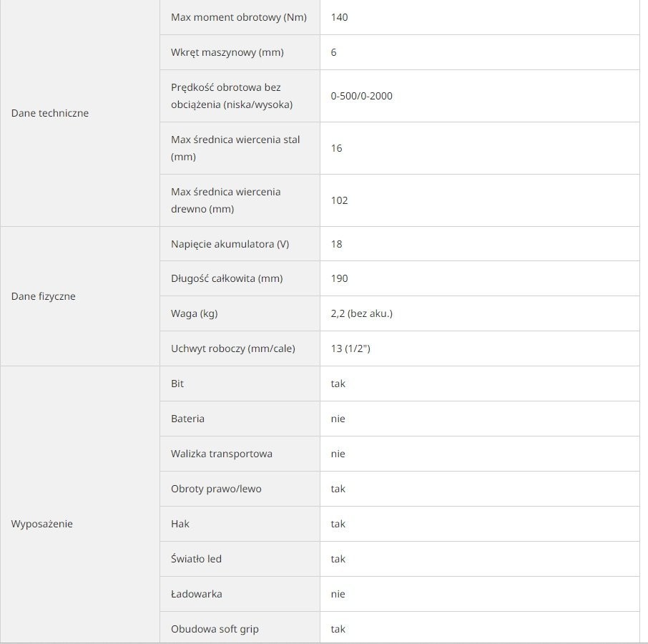Click the 'Walizka transportowa' row label
This screenshot has height=644, width=648.
tap(222, 454)
